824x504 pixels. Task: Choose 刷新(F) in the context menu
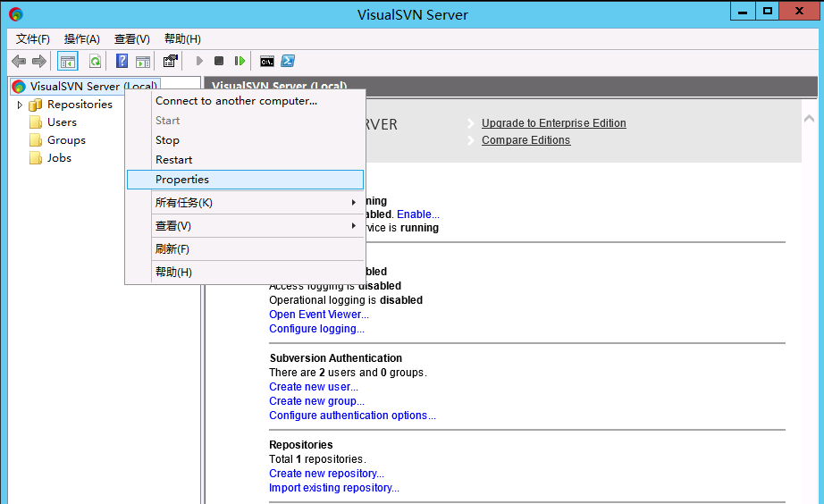tap(245, 249)
